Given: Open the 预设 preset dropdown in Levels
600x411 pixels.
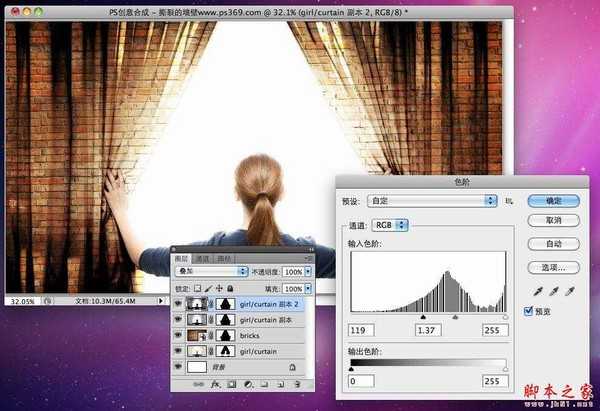Looking at the screenshot, I should [432, 201].
